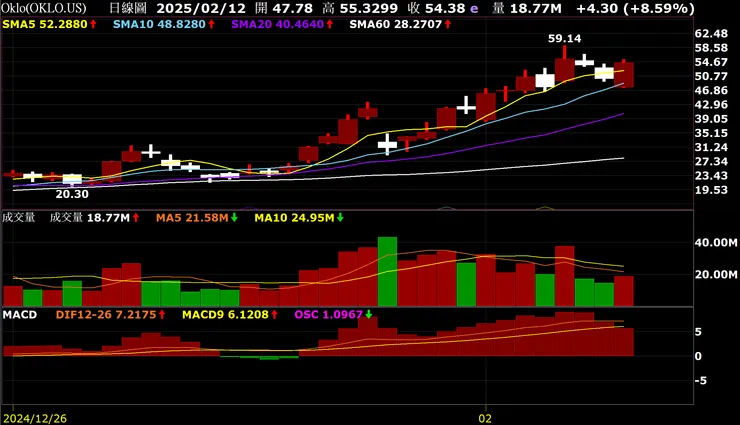Select the SMA10 48.8280 indicator label
This screenshot has height=425, width=740.
tap(160, 24)
